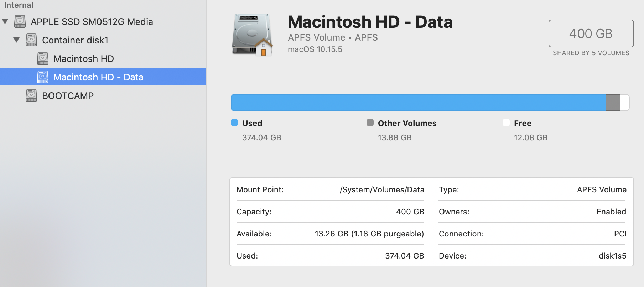Select the BOOTCAMP volume row
The width and height of the screenshot is (644, 287).
pos(103,96)
